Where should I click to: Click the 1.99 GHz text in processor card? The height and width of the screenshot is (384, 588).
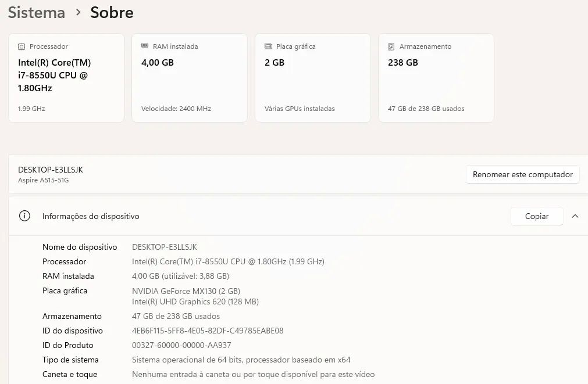(31, 109)
